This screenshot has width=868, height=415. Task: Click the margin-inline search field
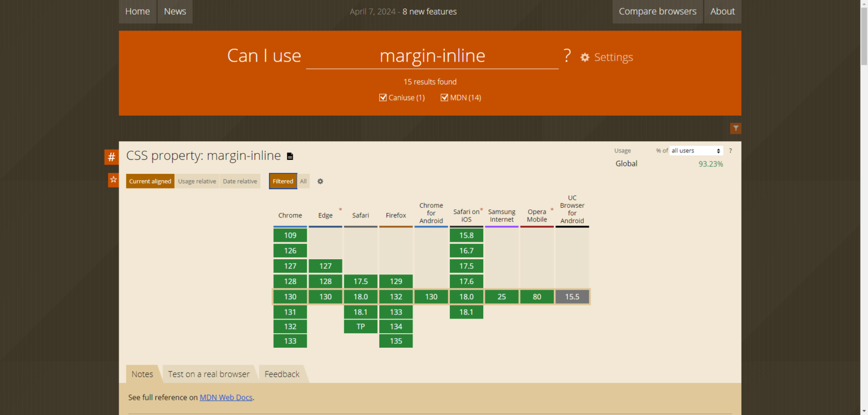click(432, 56)
